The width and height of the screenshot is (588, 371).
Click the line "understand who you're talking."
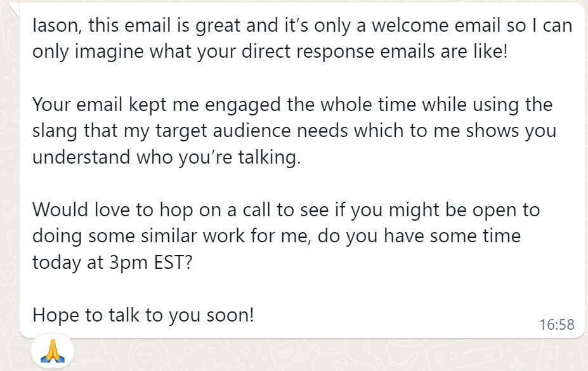point(166,157)
